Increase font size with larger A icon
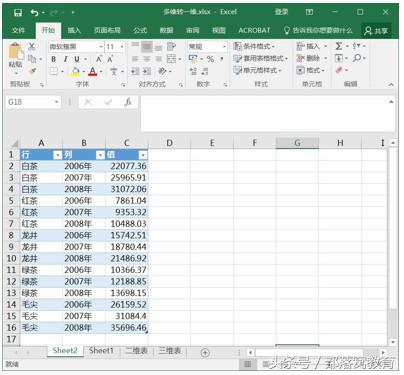The image size is (404, 375). point(99,59)
